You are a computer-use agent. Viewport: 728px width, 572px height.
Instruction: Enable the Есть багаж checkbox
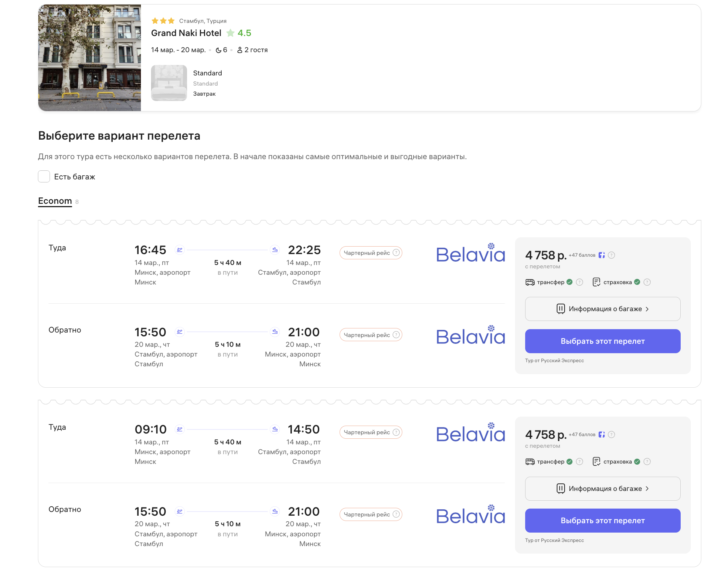[44, 176]
